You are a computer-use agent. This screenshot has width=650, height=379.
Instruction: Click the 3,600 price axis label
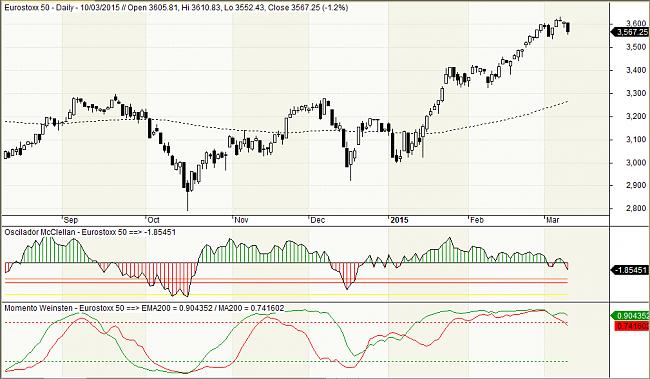pyautogui.click(x=636, y=23)
